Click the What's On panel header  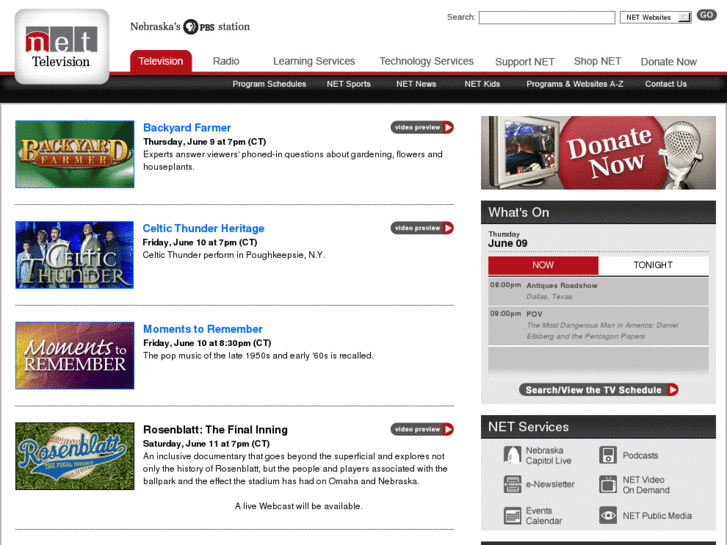tap(598, 212)
